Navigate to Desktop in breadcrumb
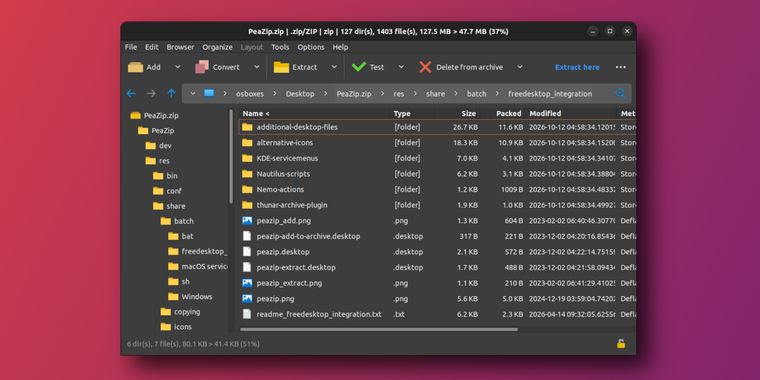The image size is (760, 380). (x=300, y=94)
